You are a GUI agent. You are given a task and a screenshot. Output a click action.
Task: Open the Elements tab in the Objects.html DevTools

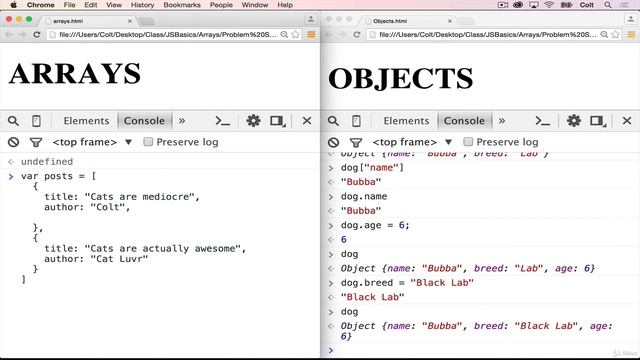(x=406, y=121)
